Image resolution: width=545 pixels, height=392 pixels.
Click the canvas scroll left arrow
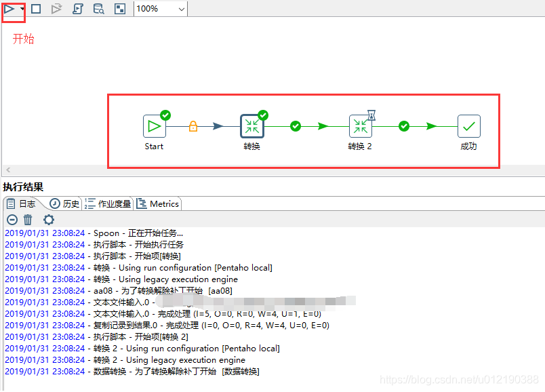[x=8, y=170]
